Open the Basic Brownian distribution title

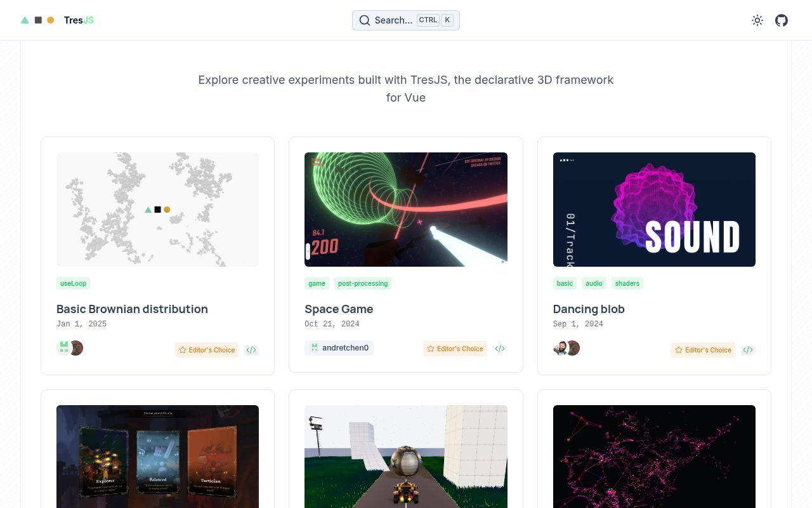132,309
